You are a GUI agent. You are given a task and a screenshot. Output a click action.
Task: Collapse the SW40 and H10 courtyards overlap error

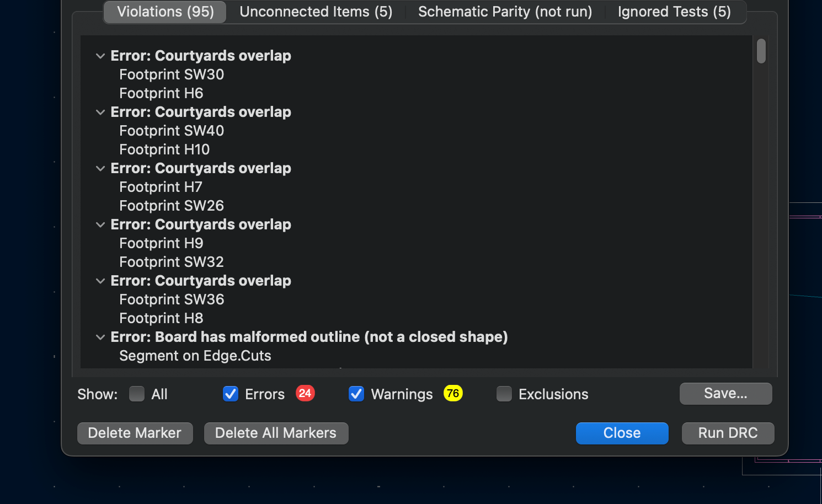tap(100, 112)
